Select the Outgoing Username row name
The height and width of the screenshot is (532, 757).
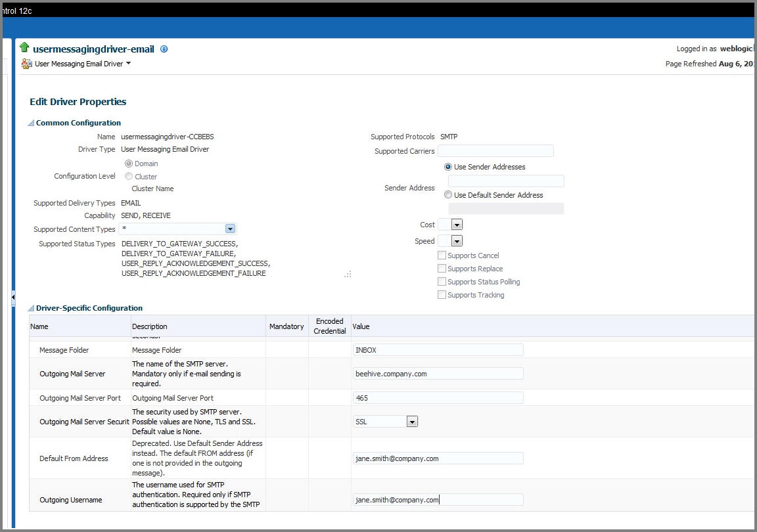tap(70, 500)
